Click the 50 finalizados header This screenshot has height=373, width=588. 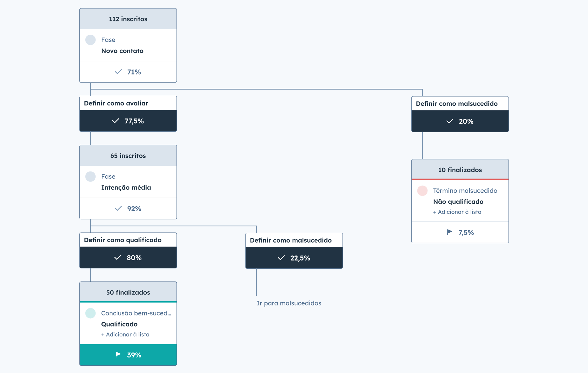[128, 292]
